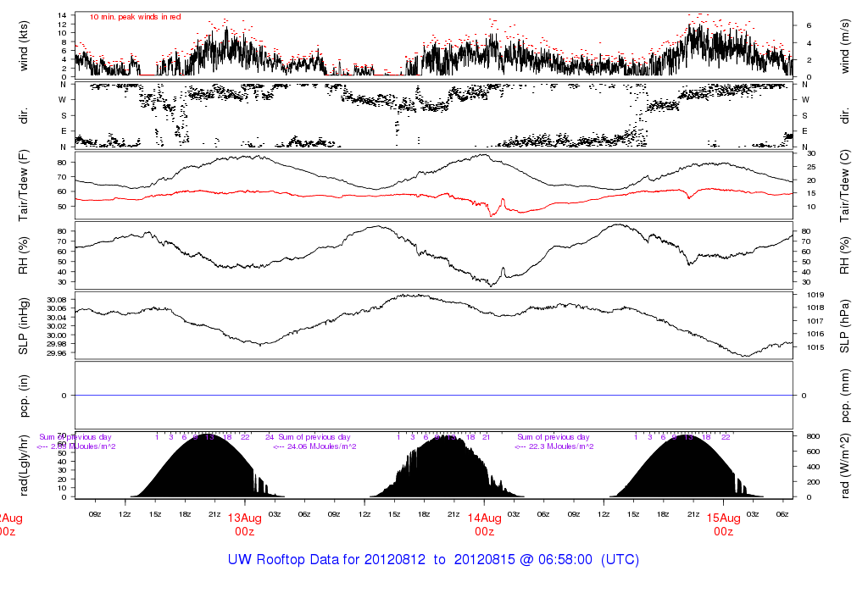Jump to the 15Aug 00z date marker
This screenshot has height=593, width=868.
pyautogui.click(x=723, y=525)
